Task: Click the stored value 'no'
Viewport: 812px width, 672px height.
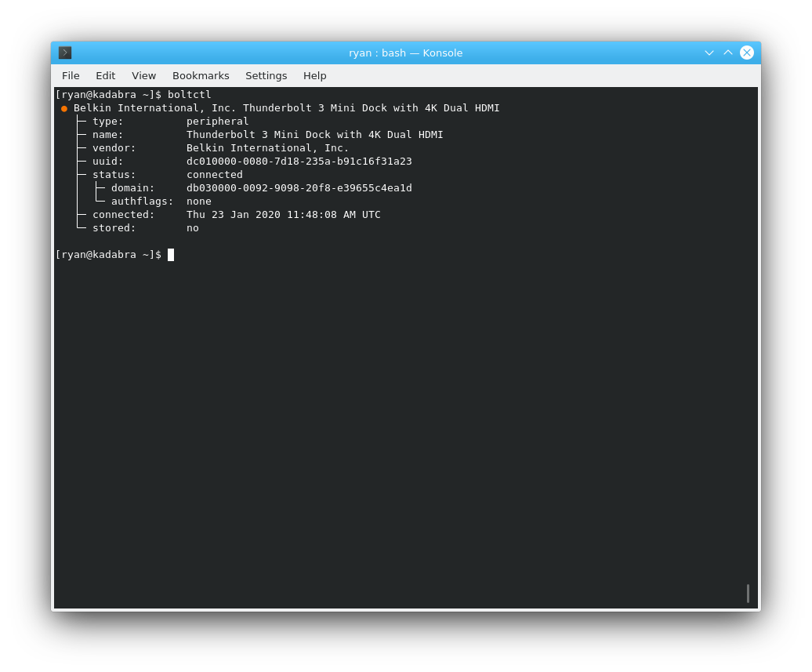Action: point(193,228)
